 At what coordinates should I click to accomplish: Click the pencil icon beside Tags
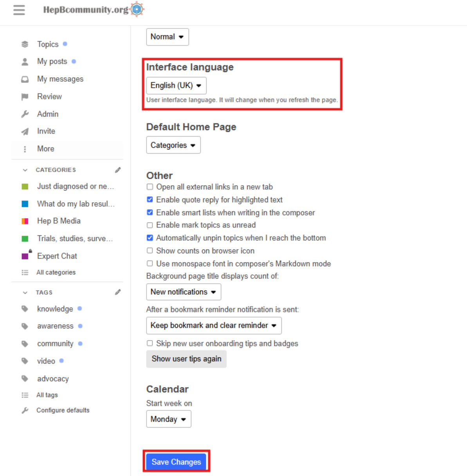[x=118, y=292]
